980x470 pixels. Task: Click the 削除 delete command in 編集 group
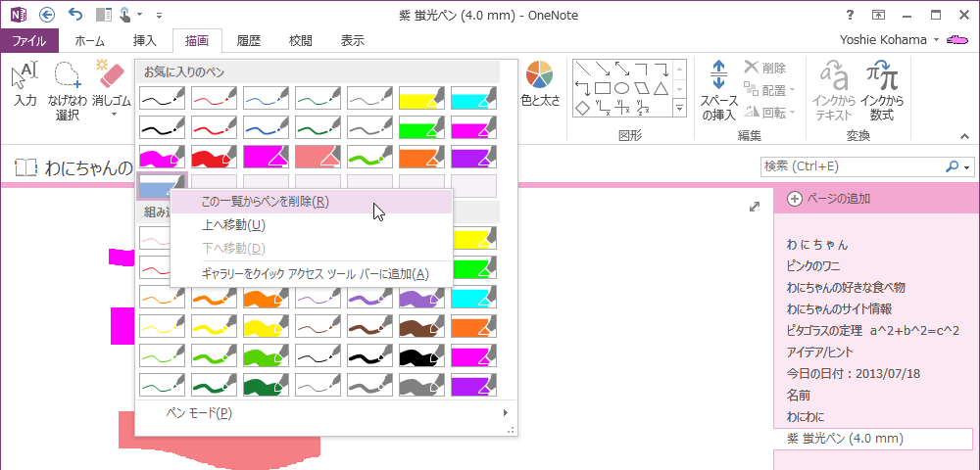pyautogui.click(x=765, y=68)
